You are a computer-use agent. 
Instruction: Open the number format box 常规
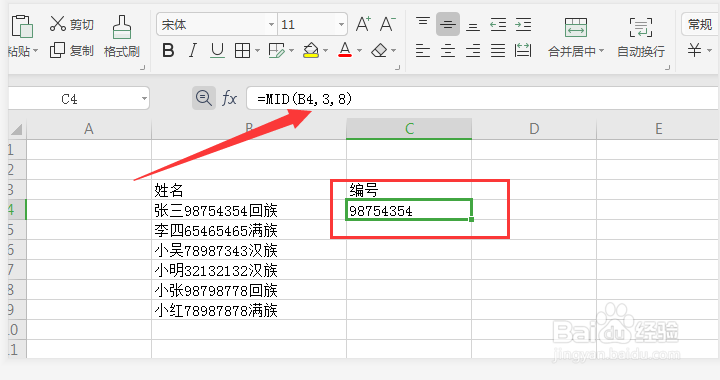coord(700,24)
